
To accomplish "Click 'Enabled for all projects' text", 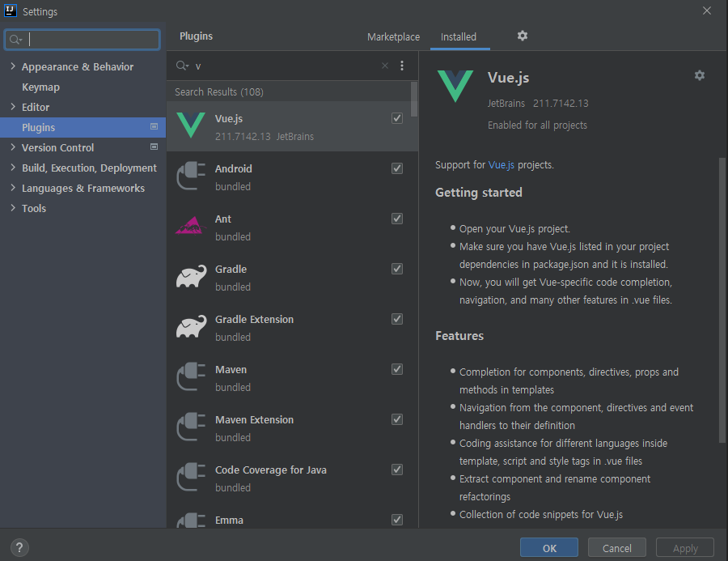I will click(x=537, y=125).
